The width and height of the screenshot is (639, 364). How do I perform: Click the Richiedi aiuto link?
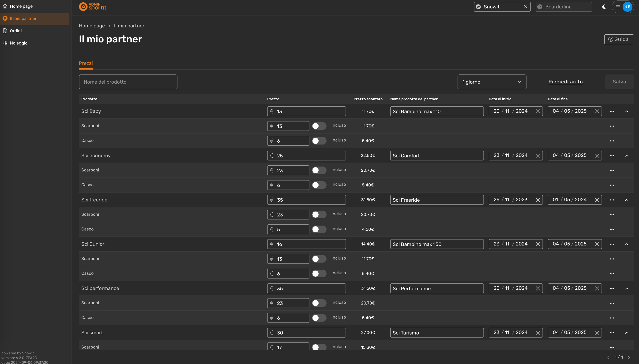(x=565, y=82)
